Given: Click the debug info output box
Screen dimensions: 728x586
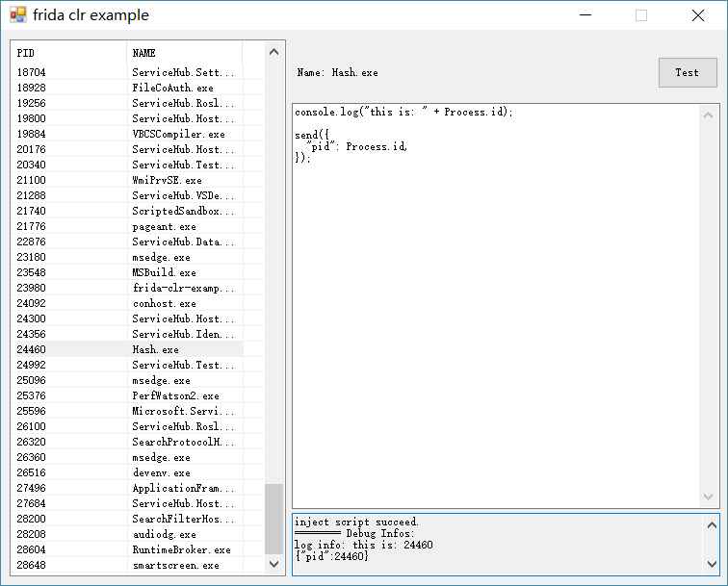Looking at the screenshot, I should pos(498,545).
